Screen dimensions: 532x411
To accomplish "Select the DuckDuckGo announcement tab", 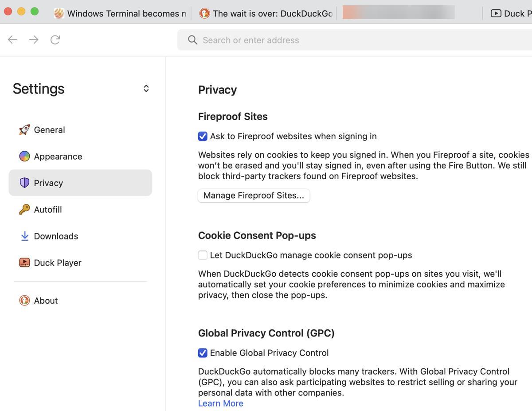I will pyautogui.click(x=266, y=13).
